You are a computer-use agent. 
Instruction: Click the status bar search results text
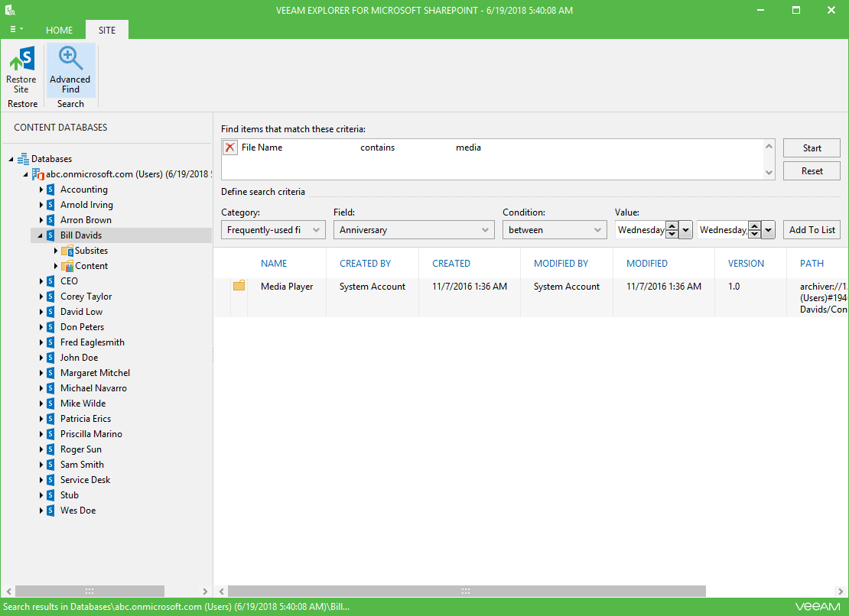coord(176,607)
